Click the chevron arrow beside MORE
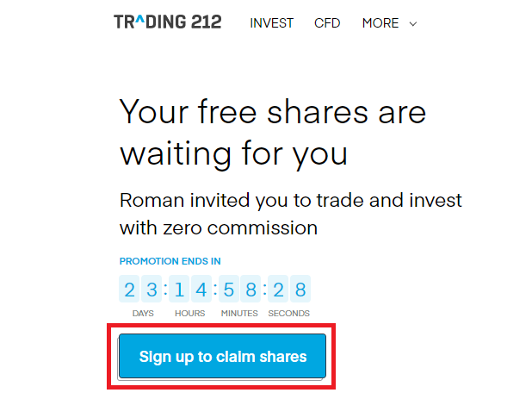The height and width of the screenshot is (399, 532). tap(413, 24)
